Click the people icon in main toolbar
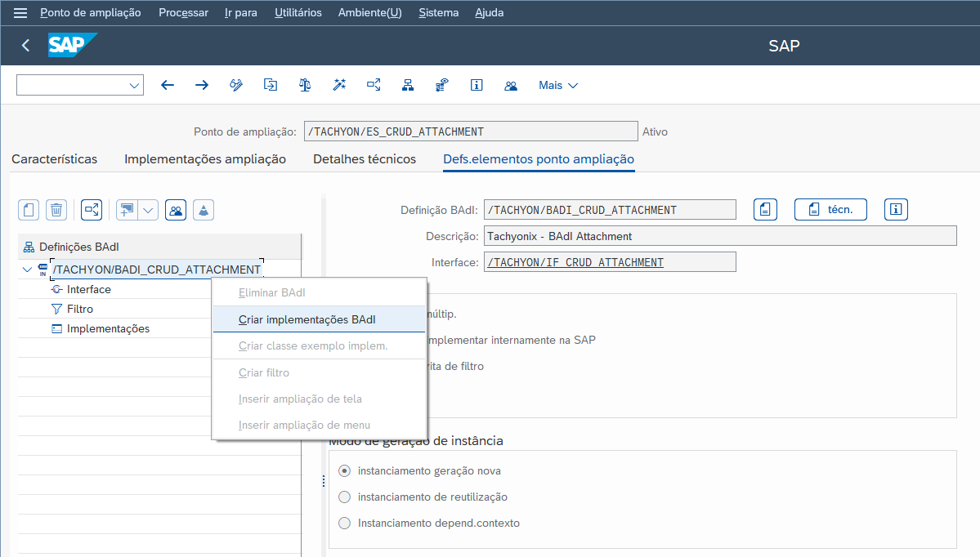Screen dimensions: 980x557 511,85
